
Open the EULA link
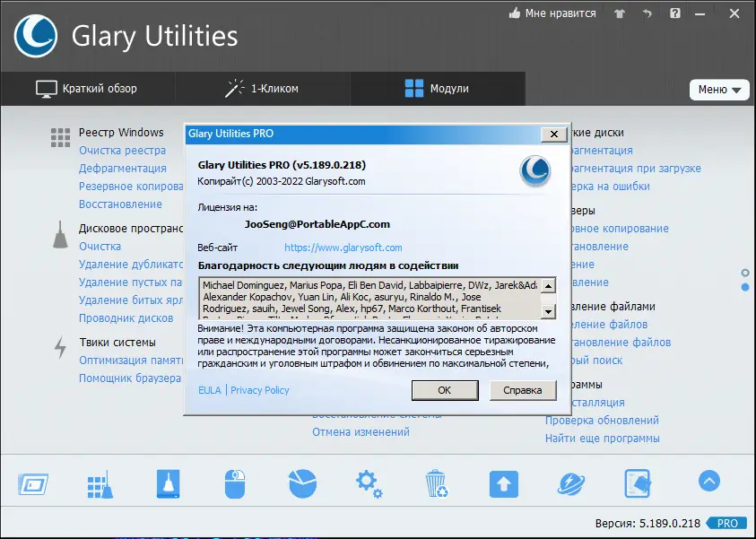[x=210, y=390]
